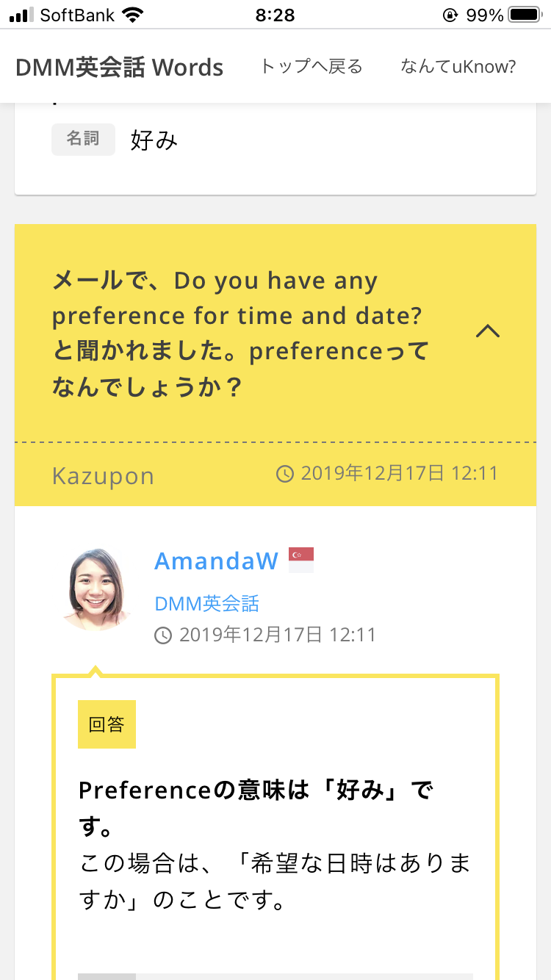
Task: Open the AmandaW profile name link
Action: (x=216, y=561)
